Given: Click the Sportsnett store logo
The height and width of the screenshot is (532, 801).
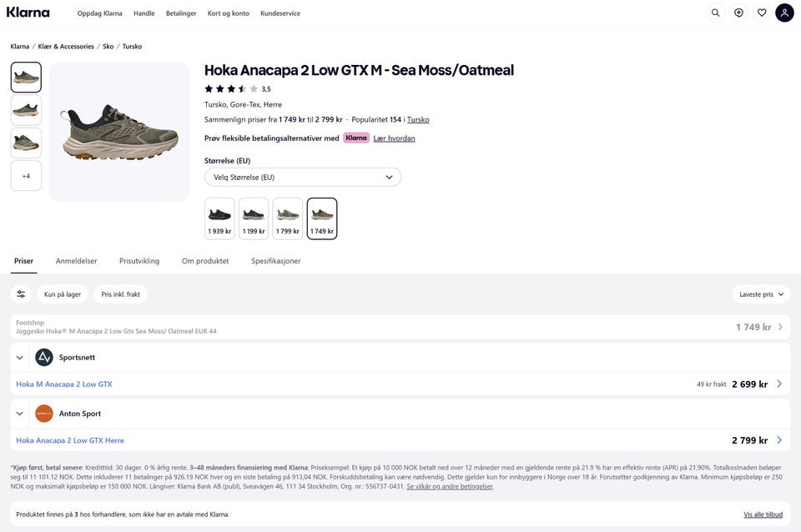Looking at the screenshot, I should [x=44, y=358].
